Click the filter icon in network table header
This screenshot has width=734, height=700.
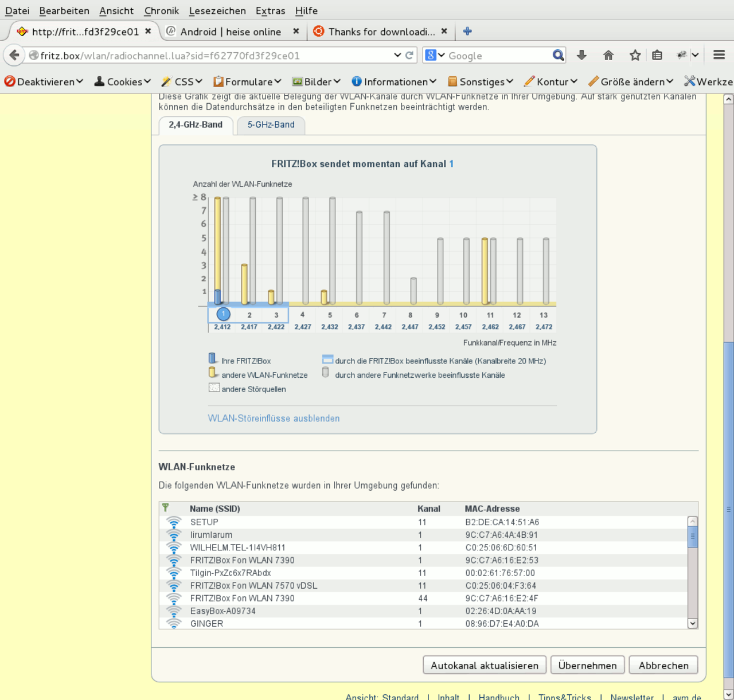click(x=166, y=508)
